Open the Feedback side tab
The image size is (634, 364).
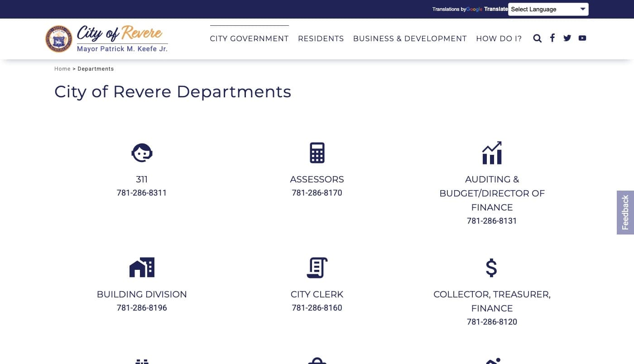coord(625,212)
